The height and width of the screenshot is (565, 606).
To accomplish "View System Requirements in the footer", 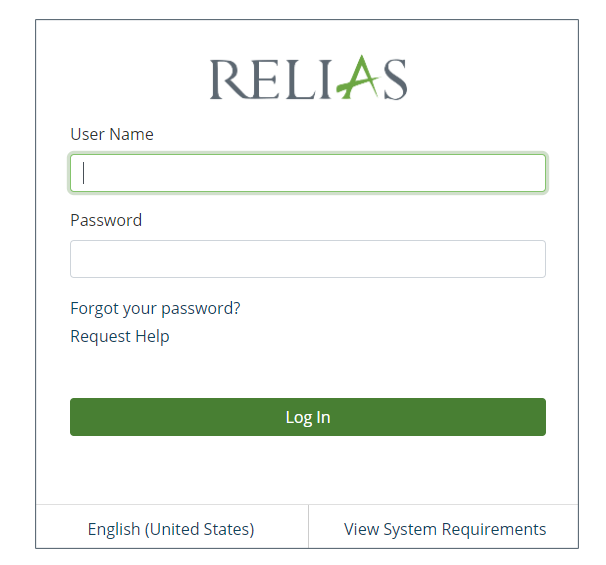I will pos(445,529).
